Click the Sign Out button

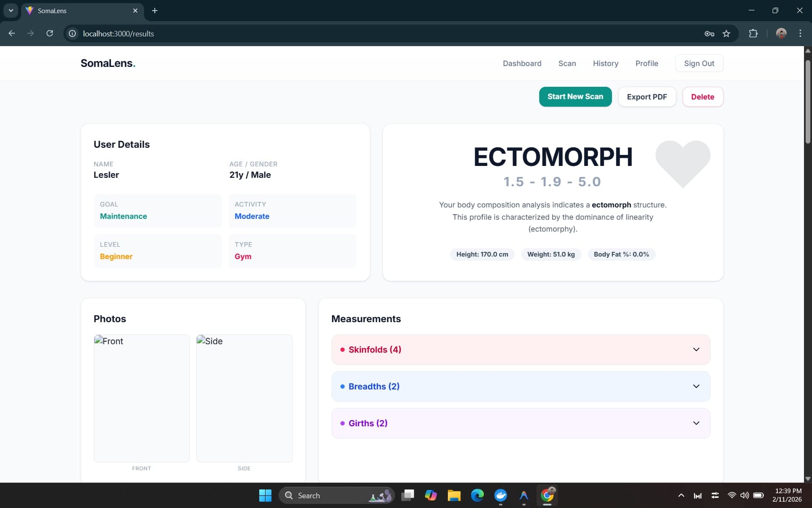(699, 63)
